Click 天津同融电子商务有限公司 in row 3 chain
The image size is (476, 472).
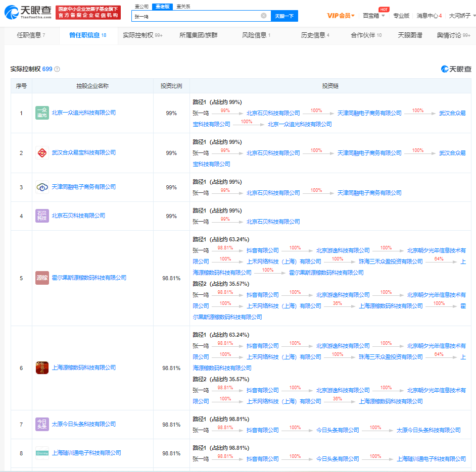369,193
